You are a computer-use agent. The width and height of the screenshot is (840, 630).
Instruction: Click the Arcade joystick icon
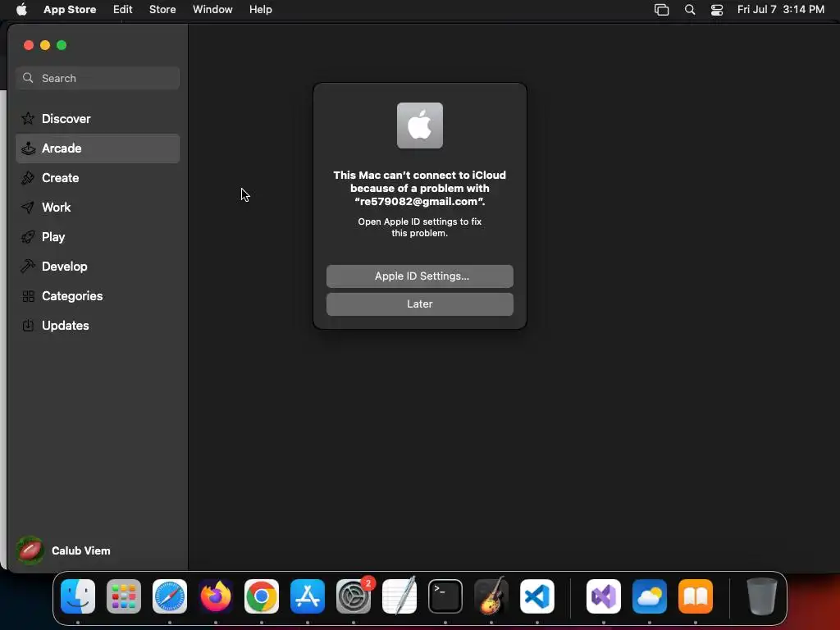tap(28, 148)
